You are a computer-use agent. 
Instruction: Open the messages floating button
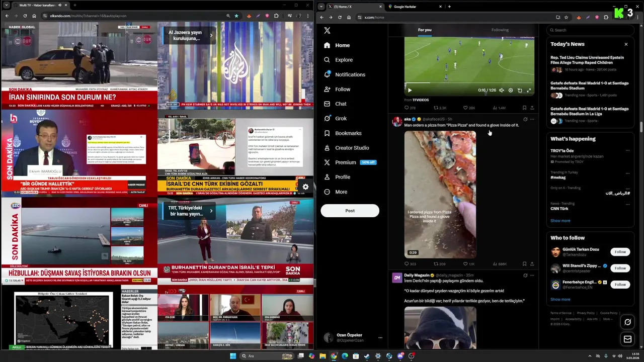coord(627,339)
